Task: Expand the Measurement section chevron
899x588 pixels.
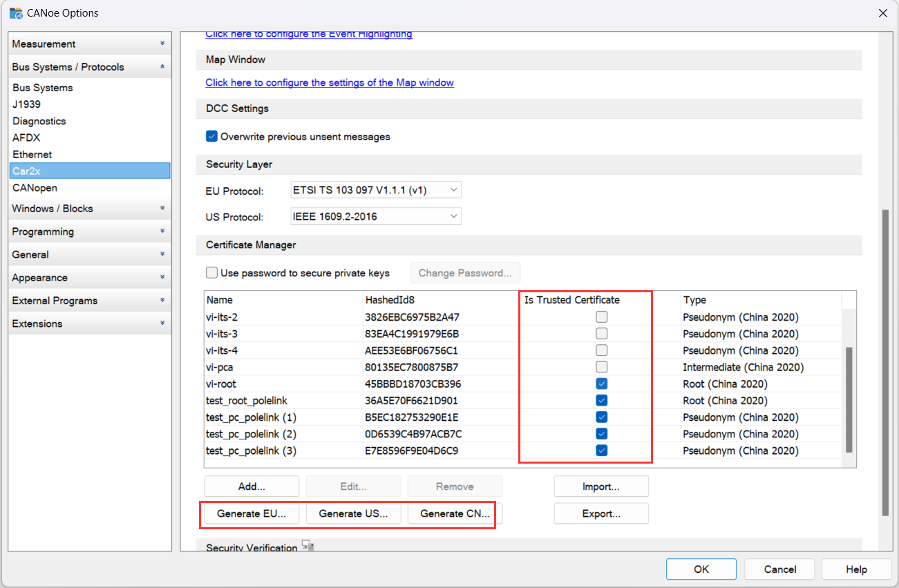Action: coord(162,44)
